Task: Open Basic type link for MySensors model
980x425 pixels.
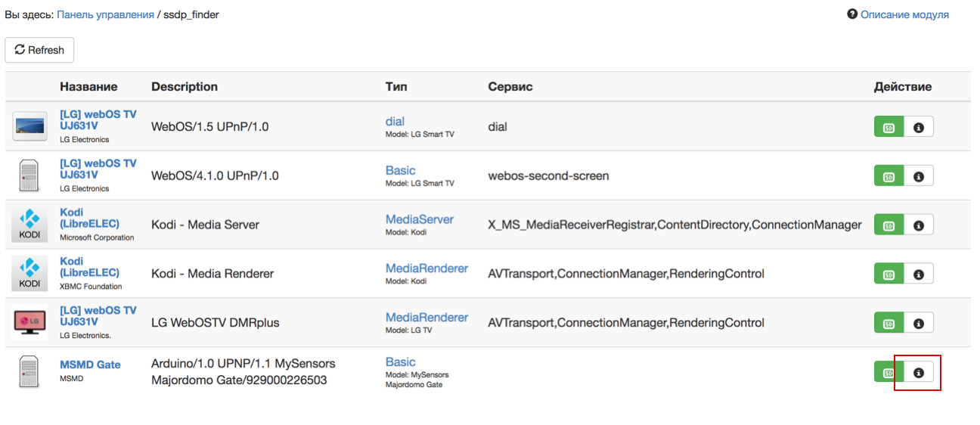Action: [x=400, y=362]
